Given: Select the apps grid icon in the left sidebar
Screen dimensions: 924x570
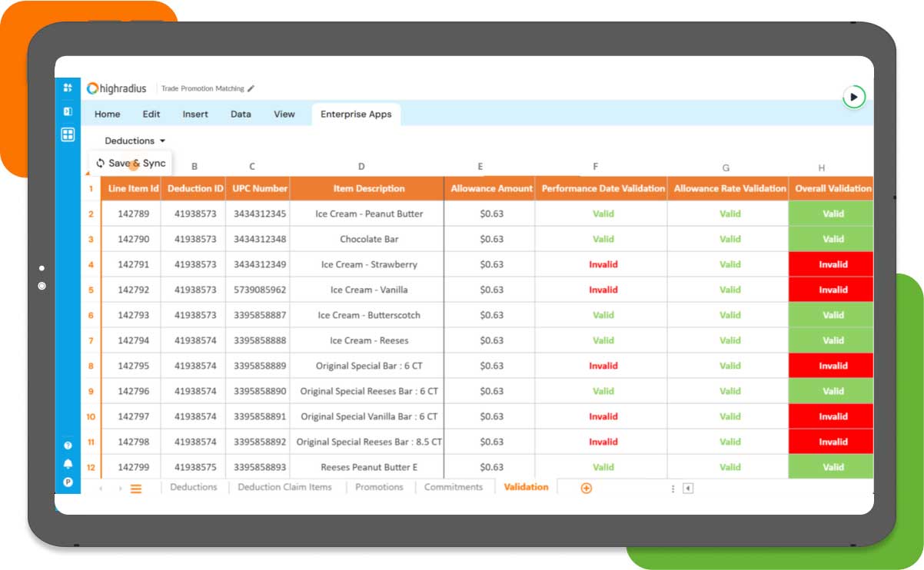Looking at the screenshot, I should click(68, 134).
